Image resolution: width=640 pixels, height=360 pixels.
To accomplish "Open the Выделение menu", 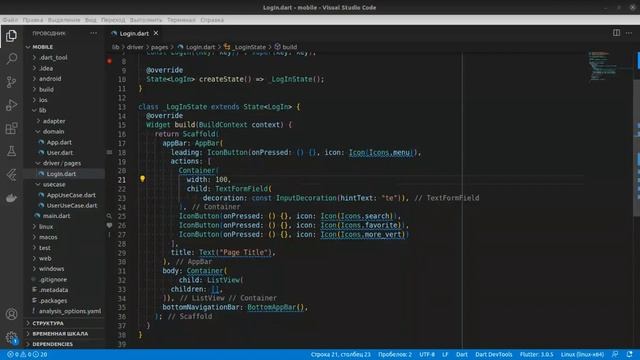I will (x=64, y=20).
